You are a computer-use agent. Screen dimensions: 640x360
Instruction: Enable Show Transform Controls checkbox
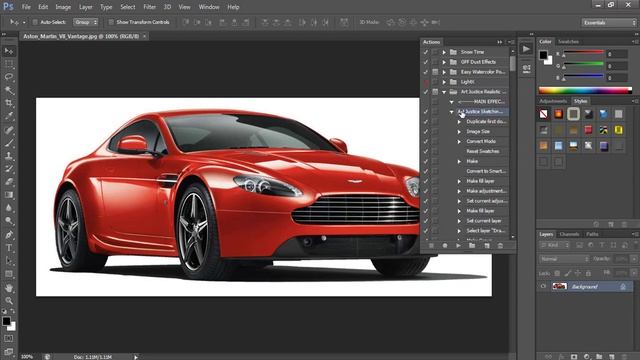111,22
